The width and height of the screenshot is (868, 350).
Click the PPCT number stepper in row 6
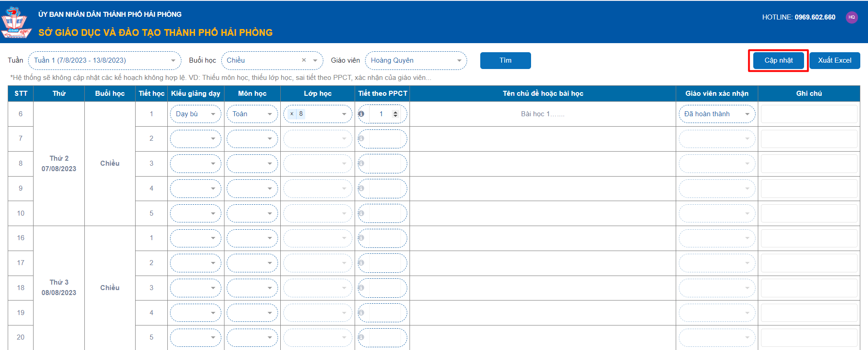[x=395, y=114]
